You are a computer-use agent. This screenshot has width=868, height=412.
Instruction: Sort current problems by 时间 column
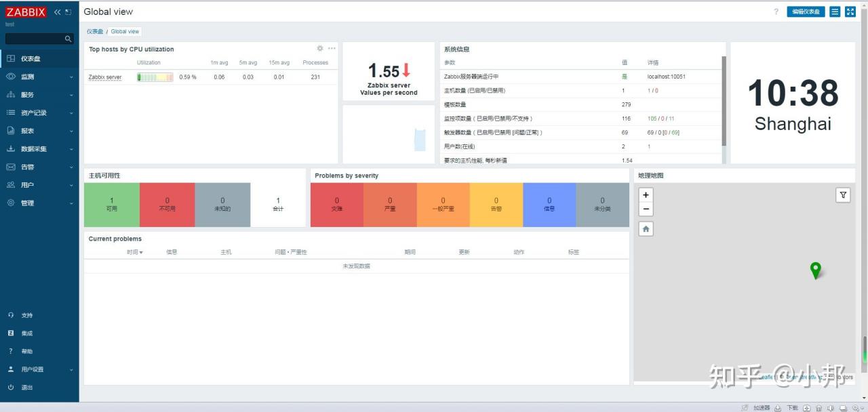[134, 252]
